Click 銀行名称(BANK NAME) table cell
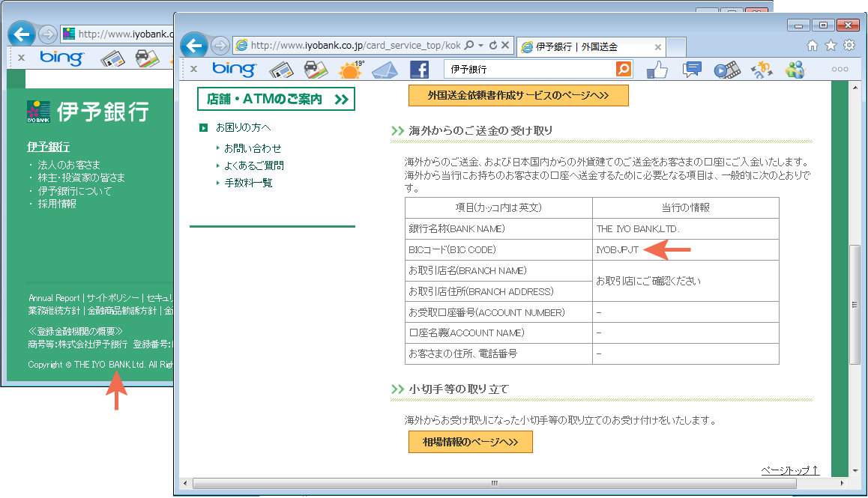 498,229
